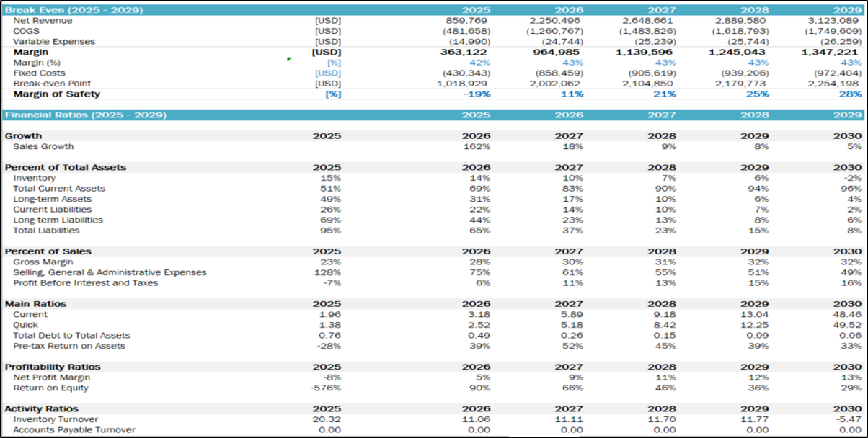Select the Accounts Payable Turnover row label
Viewport: 868px width, 438px height.
pyautogui.click(x=74, y=430)
